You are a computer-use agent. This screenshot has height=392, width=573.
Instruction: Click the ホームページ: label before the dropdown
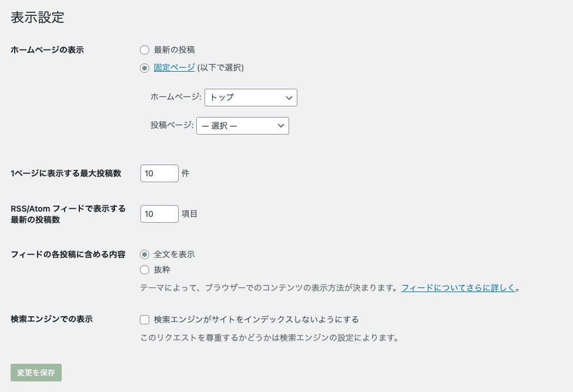[x=176, y=97]
